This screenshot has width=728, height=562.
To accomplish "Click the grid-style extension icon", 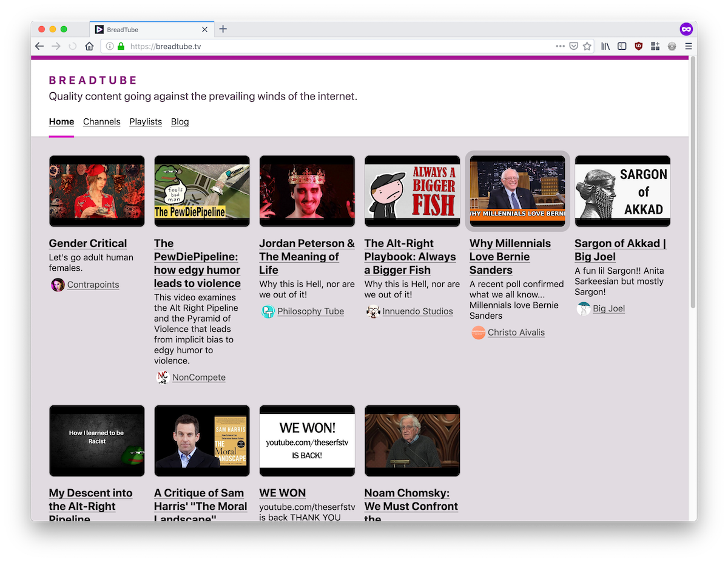I will (655, 46).
